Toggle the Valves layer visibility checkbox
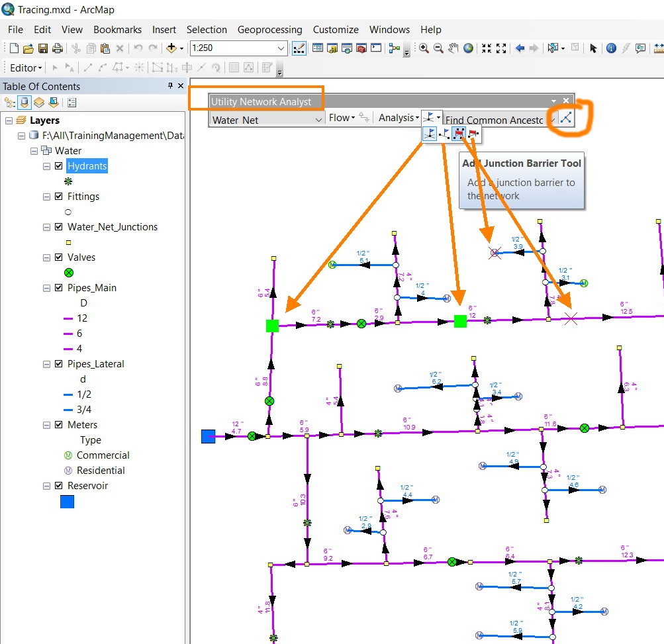The width and height of the screenshot is (664, 644). pos(59,257)
